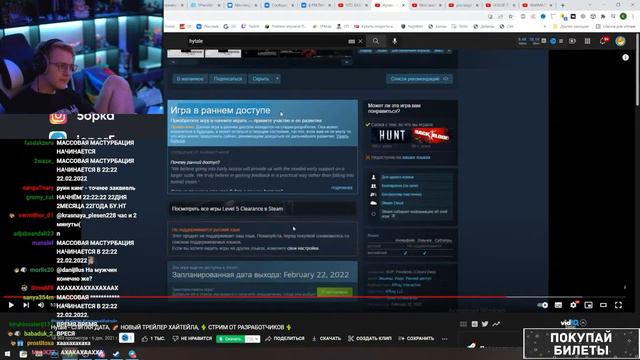The height and width of the screenshot is (360, 640).
Task: Start voice search with the microphone
Action: click(395, 41)
